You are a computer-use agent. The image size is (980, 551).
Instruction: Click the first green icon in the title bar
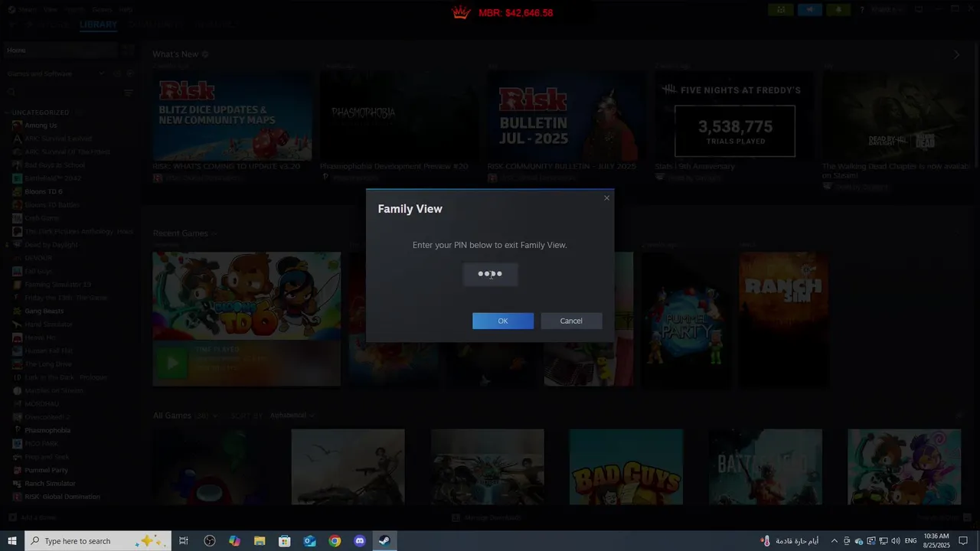pyautogui.click(x=780, y=9)
